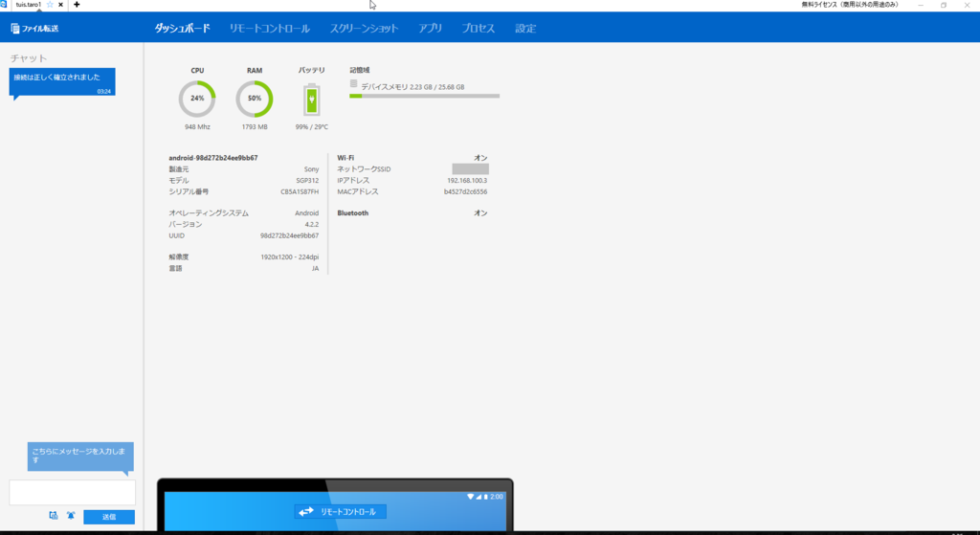Open a new connection tab with plus icon
The image size is (980, 535).
tap(77, 5)
